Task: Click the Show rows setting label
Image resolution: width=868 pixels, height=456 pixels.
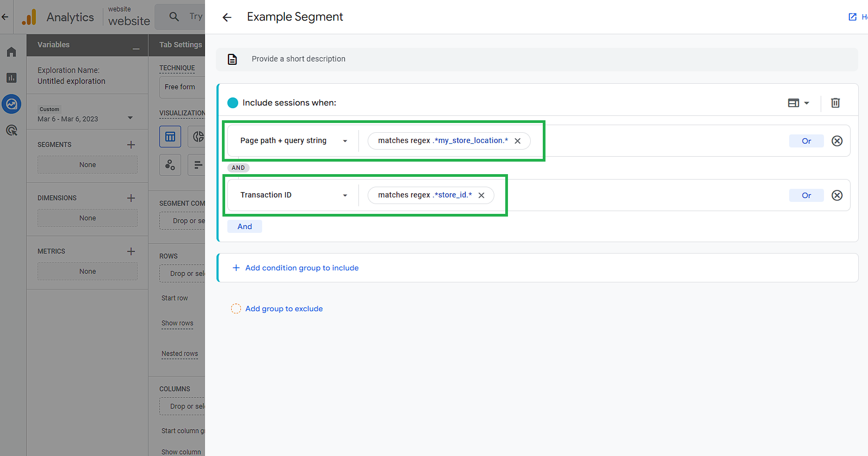Action: [x=177, y=323]
